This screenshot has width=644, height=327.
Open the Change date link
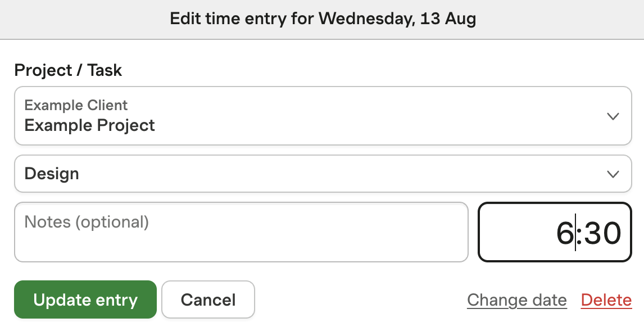(516, 300)
